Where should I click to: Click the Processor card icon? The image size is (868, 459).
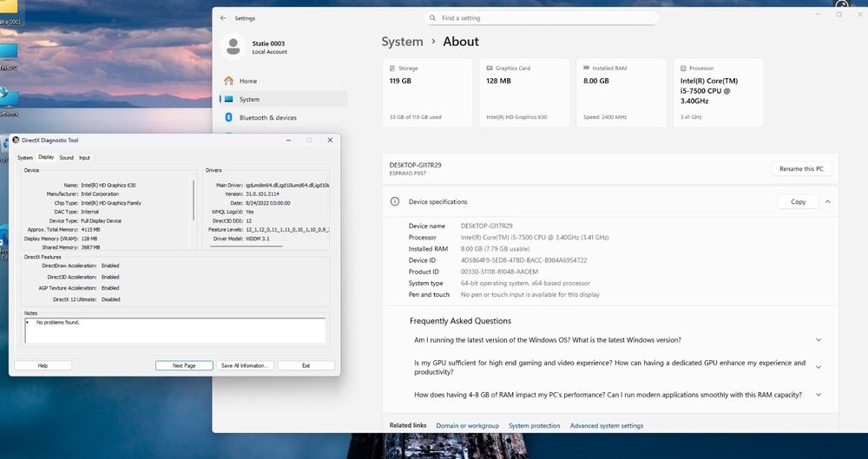tap(684, 68)
